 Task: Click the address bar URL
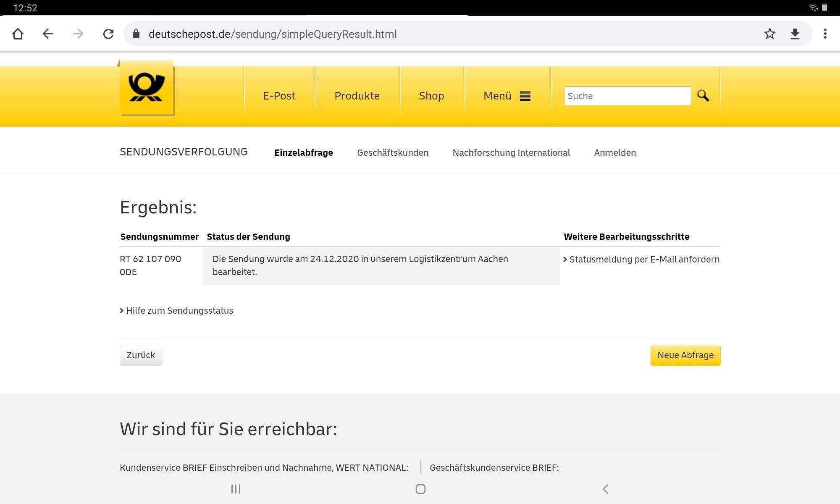273,34
